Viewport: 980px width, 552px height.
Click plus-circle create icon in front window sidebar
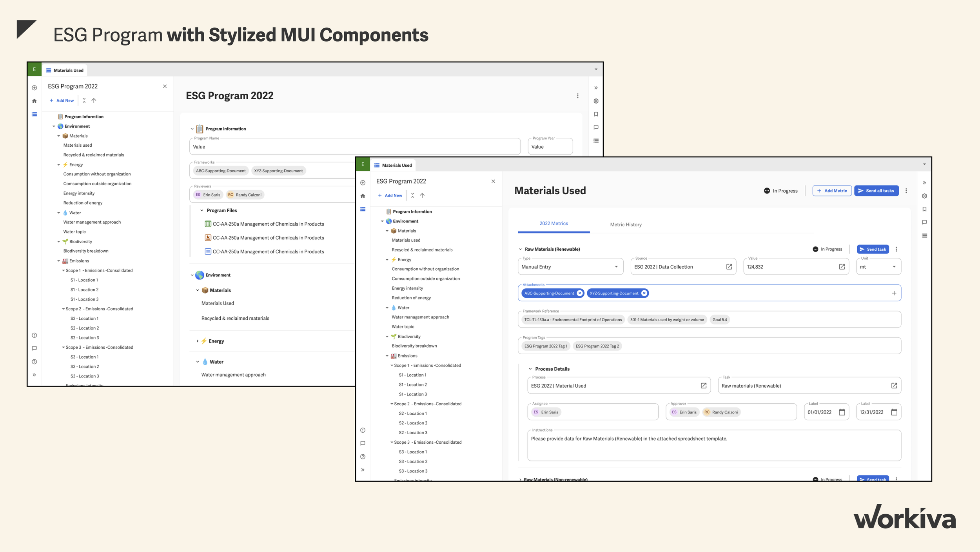[x=363, y=182]
